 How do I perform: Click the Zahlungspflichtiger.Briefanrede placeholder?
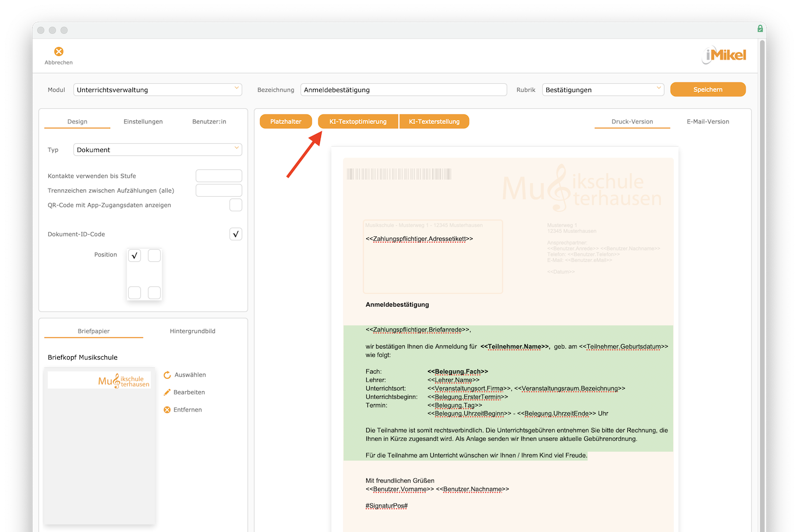click(x=418, y=329)
